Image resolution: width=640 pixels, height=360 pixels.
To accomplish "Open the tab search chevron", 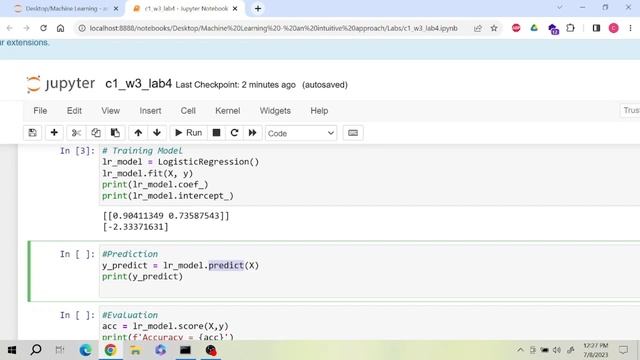I will pos(560,7).
